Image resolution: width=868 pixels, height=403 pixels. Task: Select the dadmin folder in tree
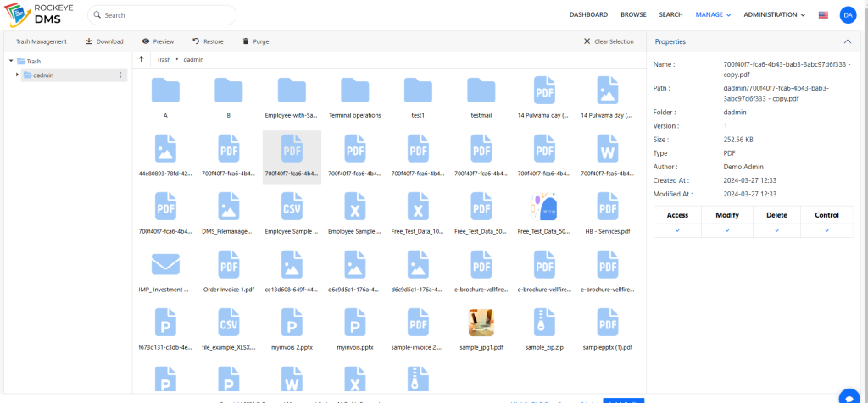click(x=38, y=75)
